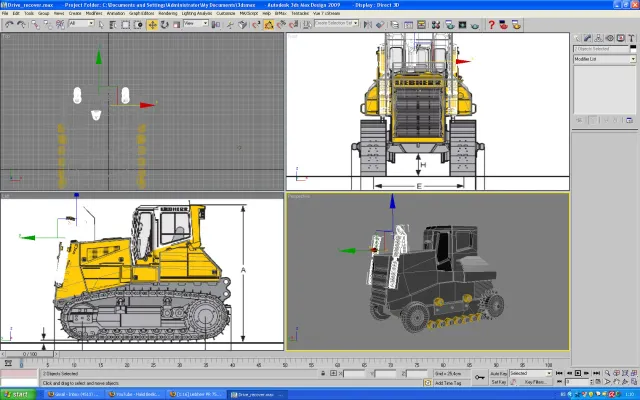Switch to the Hierarchy command panel tab
640x400 pixels.
pyautogui.click(x=599, y=38)
